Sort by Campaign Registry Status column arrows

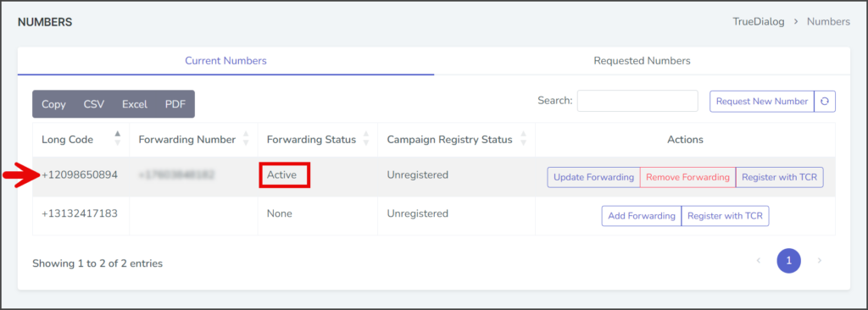point(524,138)
